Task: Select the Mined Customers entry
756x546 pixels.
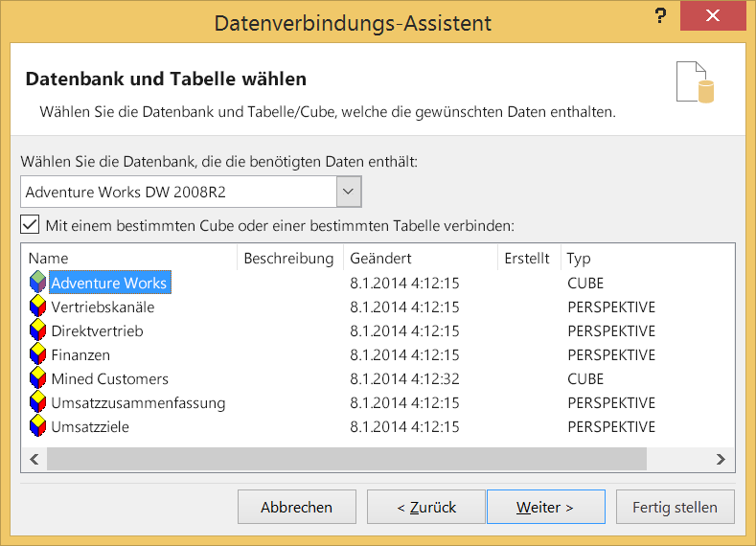Action: tap(110, 378)
